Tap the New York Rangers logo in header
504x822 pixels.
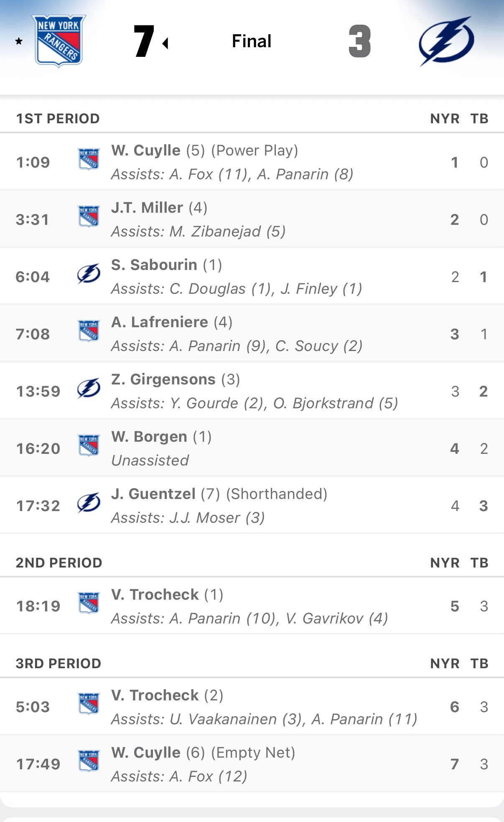point(59,41)
